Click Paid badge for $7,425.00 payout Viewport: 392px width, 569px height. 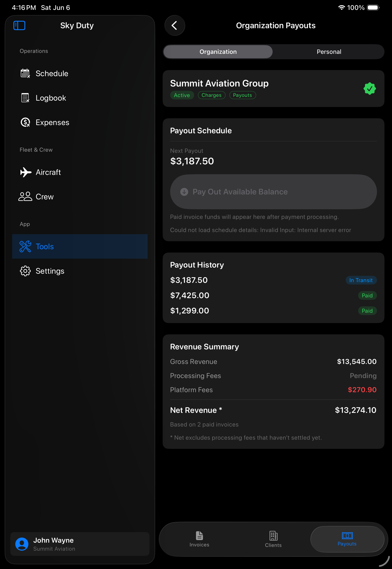tap(367, 296)
